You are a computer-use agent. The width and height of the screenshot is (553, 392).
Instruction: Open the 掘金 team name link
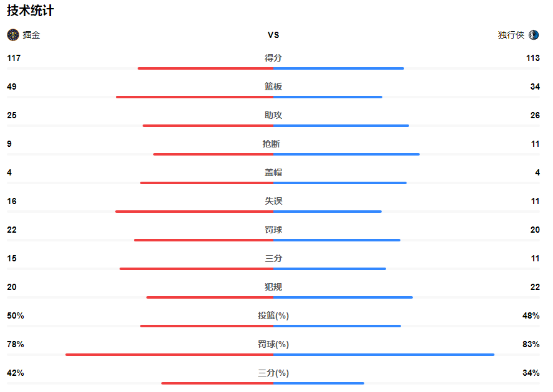pos(31,35)
